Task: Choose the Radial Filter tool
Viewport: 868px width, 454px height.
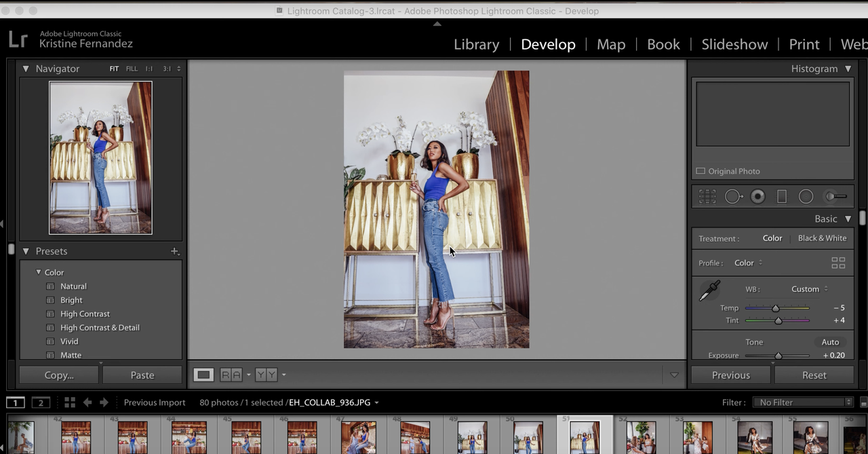Action: point(806,197)
